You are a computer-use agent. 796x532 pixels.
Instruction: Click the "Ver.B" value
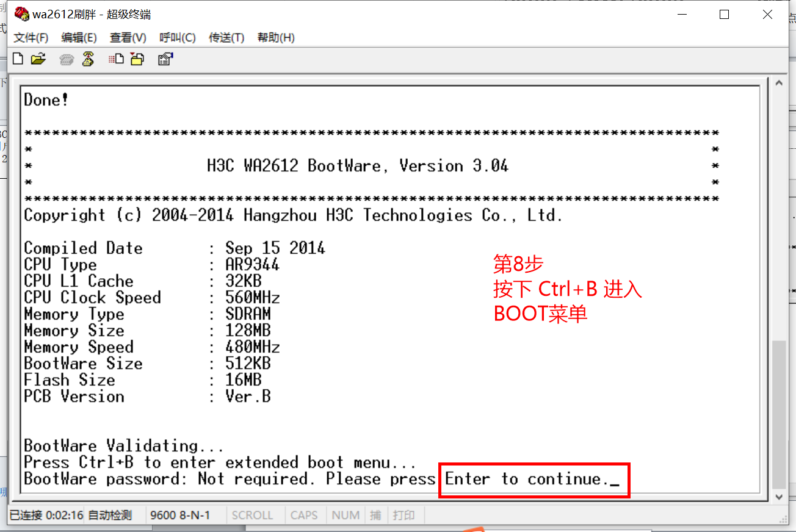tap(248, 397)
